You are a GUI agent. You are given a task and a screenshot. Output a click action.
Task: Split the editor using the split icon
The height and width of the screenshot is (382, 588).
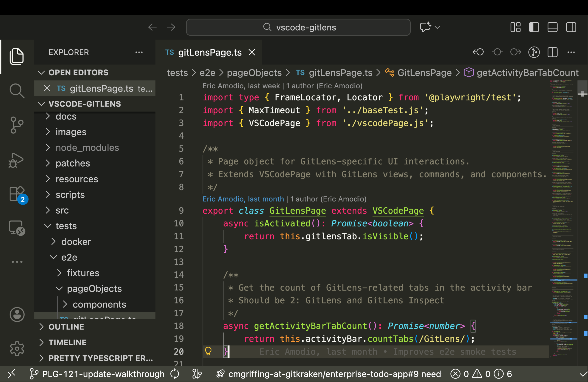tap(552, 52)
